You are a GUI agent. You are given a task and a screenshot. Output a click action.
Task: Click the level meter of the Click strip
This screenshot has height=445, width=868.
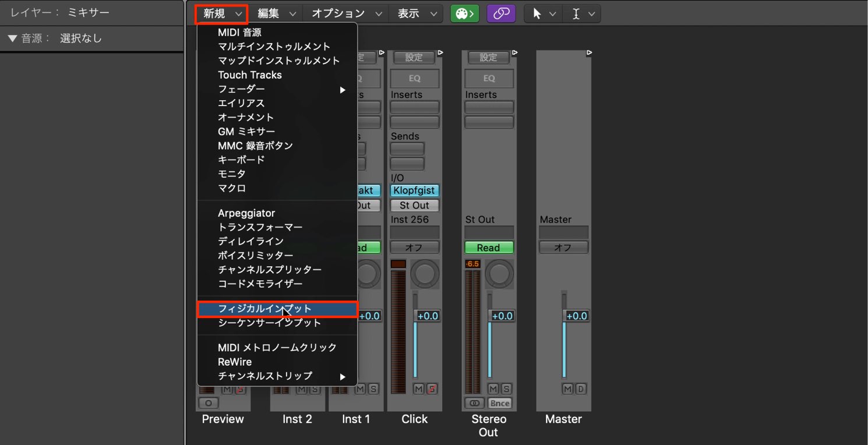click(398, 332)
